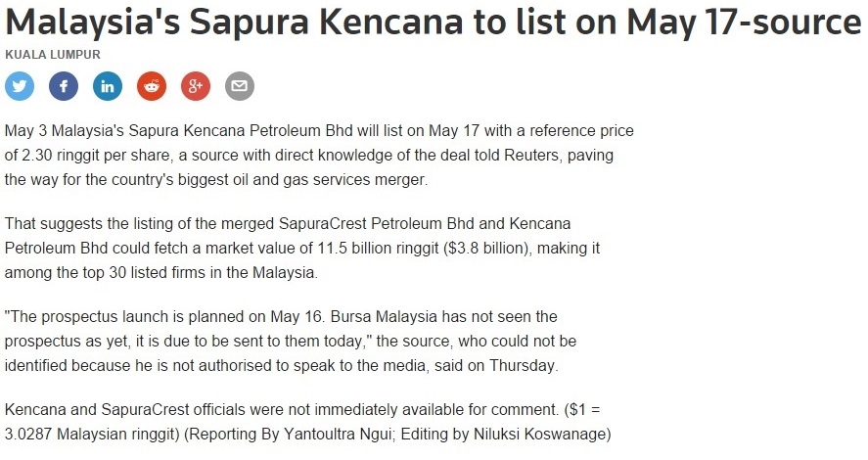Viewport: 868px width, 460px height.
Task: Click the editor name Niluksi Koswanage
Action: 539,434
